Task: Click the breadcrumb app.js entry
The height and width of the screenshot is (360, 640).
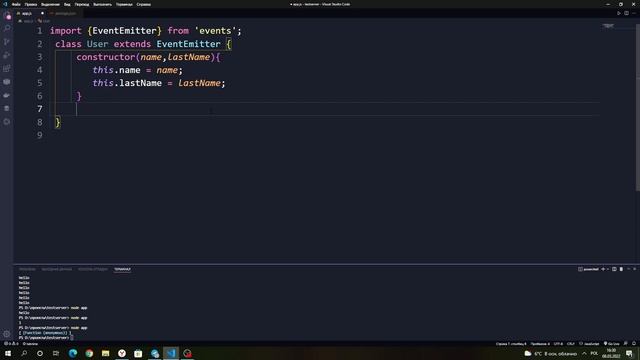Action: (27, 21)
